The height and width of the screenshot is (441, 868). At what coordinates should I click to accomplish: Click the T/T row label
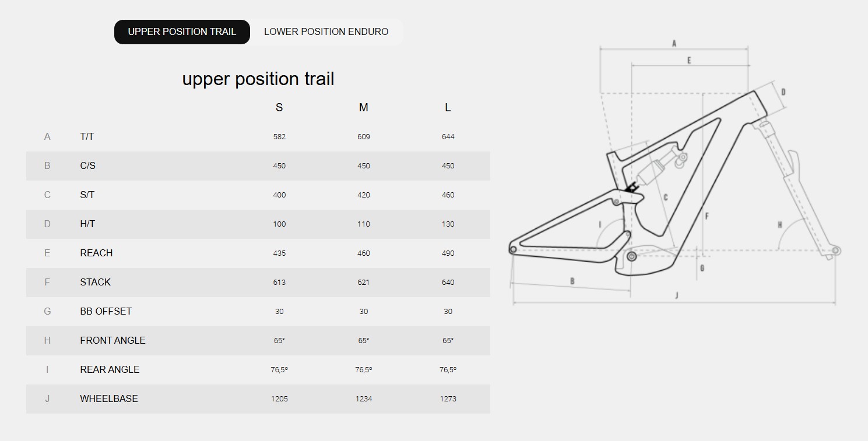tap(87, 137)
